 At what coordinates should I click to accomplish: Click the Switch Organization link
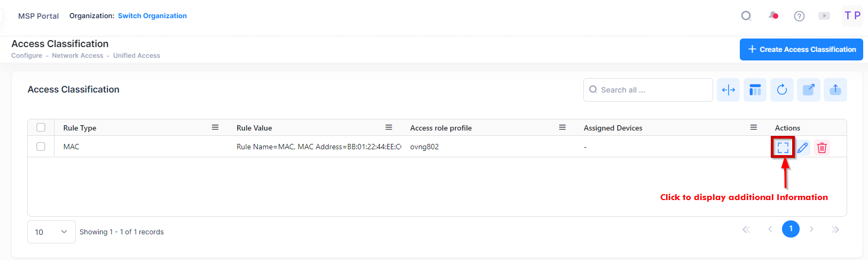pyautogui.click(x=152, y=16)
